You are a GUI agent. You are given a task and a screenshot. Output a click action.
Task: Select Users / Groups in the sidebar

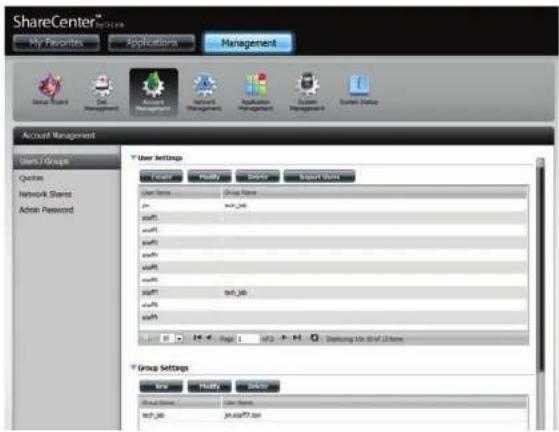[x=67, y=161]
